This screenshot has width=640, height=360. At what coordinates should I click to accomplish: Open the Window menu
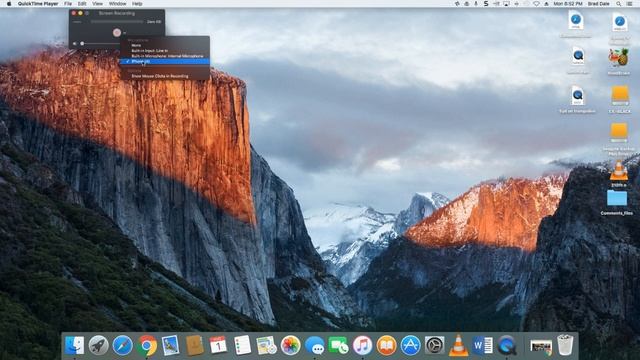(x=118, y=4)
